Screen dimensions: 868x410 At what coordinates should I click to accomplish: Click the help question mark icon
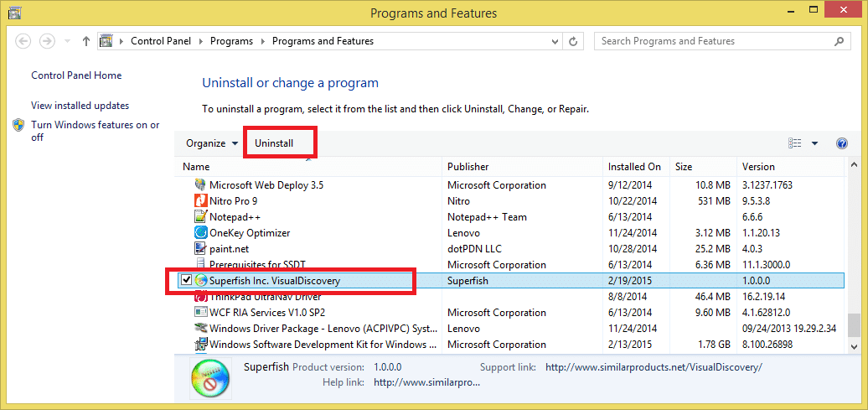click(x=841, y=143)
